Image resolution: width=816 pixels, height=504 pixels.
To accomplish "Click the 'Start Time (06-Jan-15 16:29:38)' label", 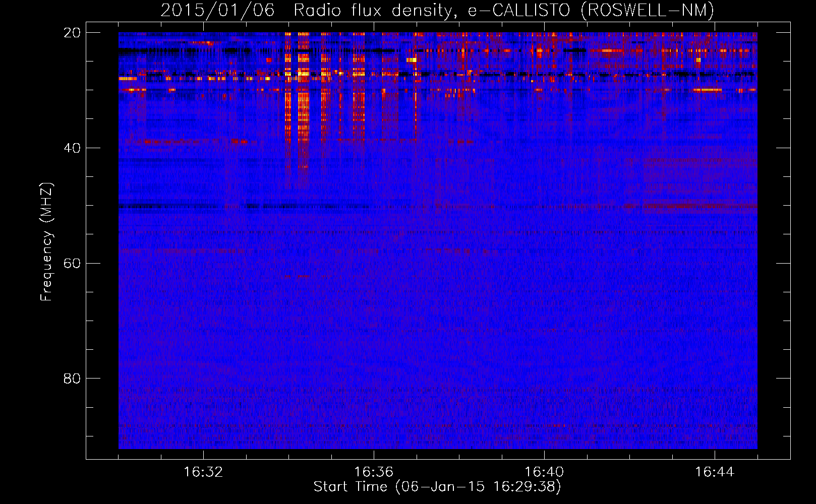I will click(437, 487).
